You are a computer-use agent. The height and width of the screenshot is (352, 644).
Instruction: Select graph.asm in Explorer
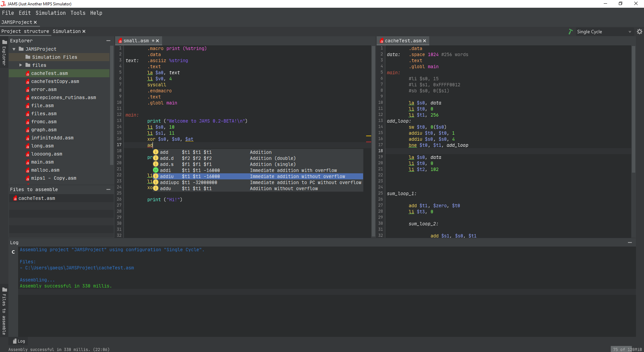point(59,130)
